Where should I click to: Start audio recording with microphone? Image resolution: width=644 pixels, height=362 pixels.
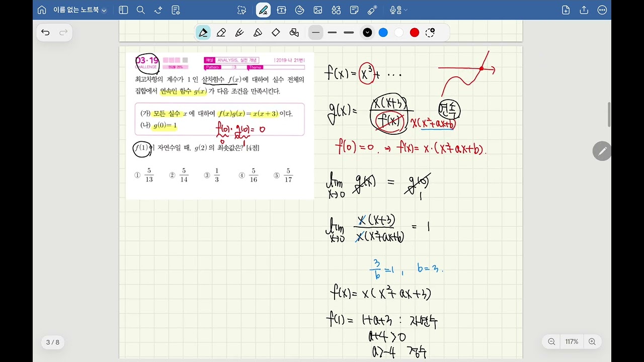pyautogui.click(x=395, y=10)
